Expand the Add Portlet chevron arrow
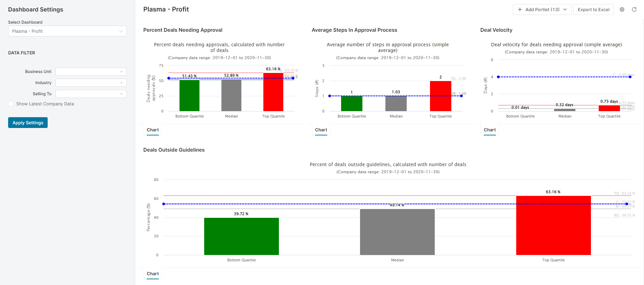The height and width of the screenshot is (285, 644). pyautogui.click(x=565, y=9)
